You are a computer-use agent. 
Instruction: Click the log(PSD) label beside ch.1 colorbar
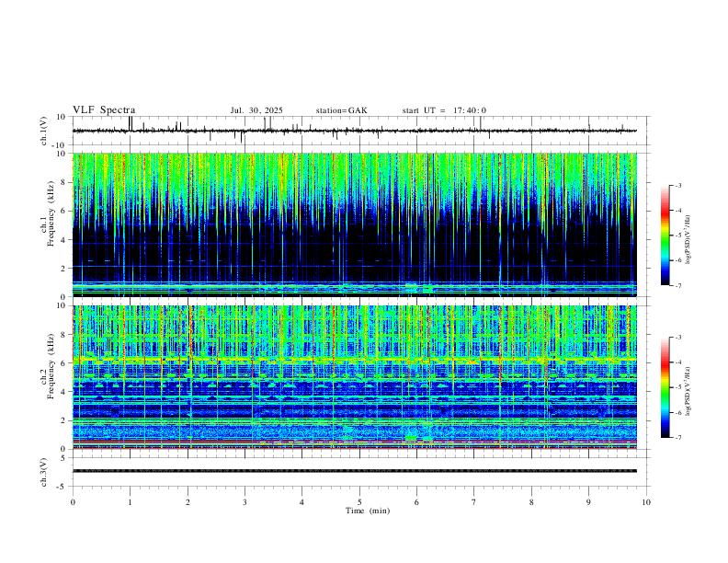point(688,240)
